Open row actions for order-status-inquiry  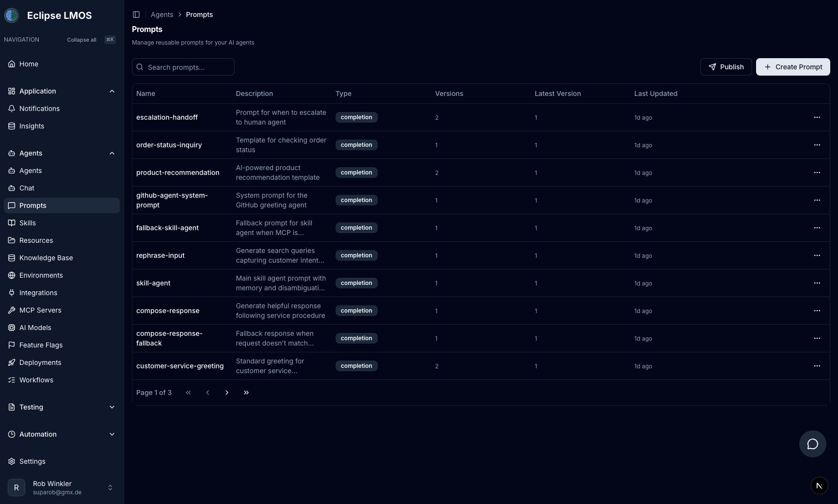tap(817, 145)
